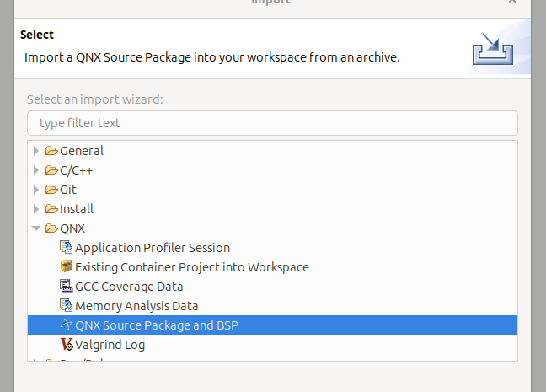This screenshot has width=546, height=392.
Task: Choose Existing Container Project into Workspace
Action: (192, 267)
